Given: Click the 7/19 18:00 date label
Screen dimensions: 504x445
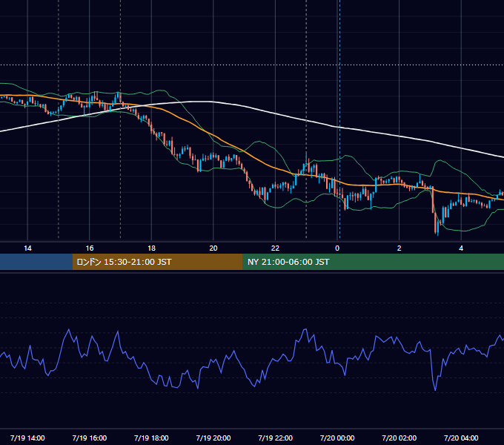Looking at the screenshot, I should [151, 438].
